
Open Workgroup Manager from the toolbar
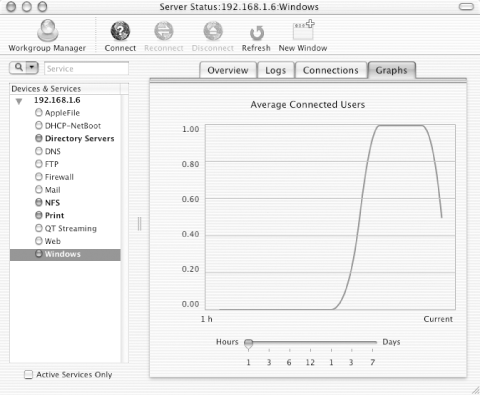point(47,30)
